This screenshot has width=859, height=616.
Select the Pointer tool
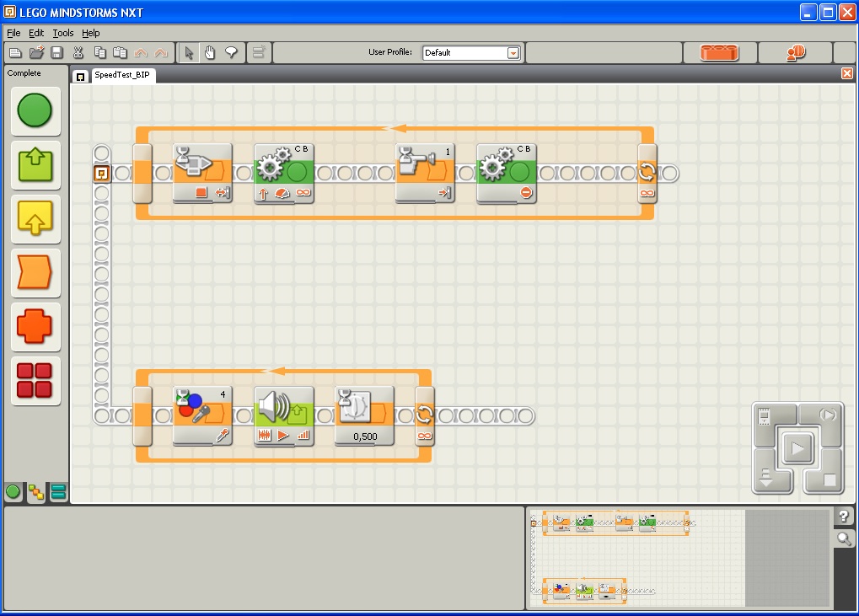tap(189, 52)
